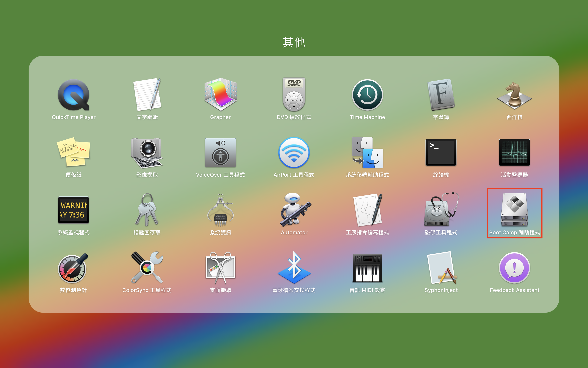This screenshot has width=588, height=368.
Task: Launch the 文字編輯 text editor app
Action: pos(147,95)
